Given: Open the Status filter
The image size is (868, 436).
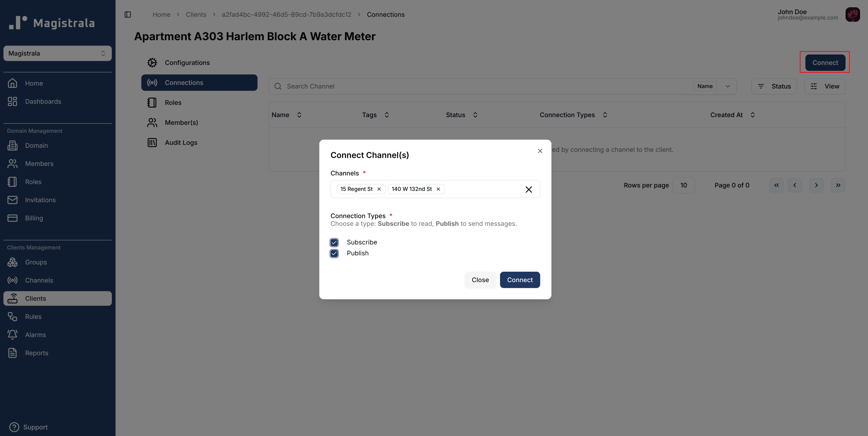Looking at the screenshot, I should point(774,86).
